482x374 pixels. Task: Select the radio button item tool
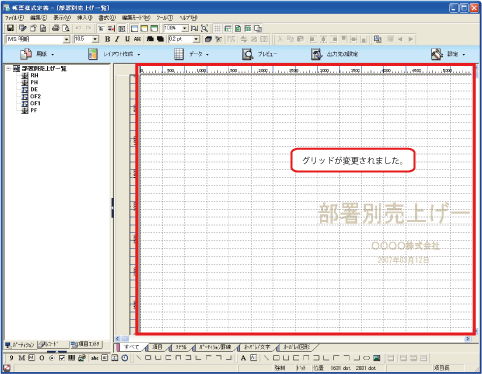click(x=52, y=358)
